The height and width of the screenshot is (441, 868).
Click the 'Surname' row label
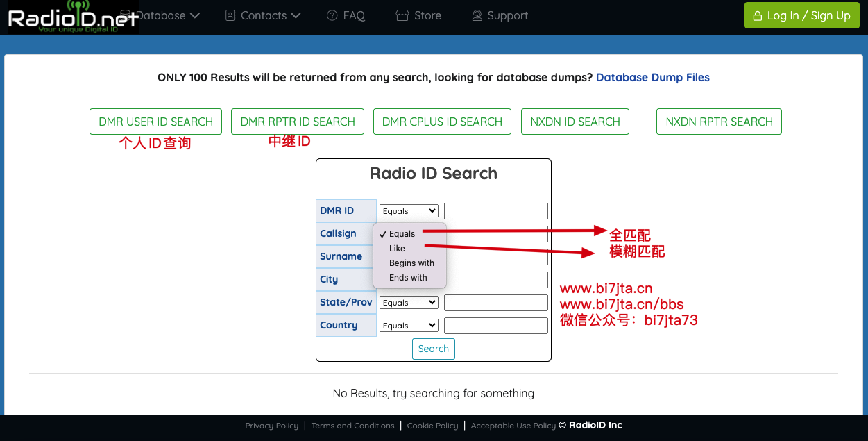[341, 257]
